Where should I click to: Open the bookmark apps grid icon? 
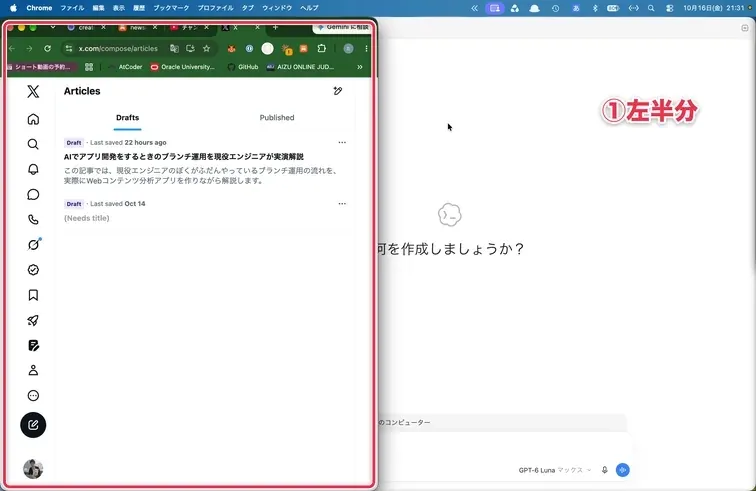point(89,67)
